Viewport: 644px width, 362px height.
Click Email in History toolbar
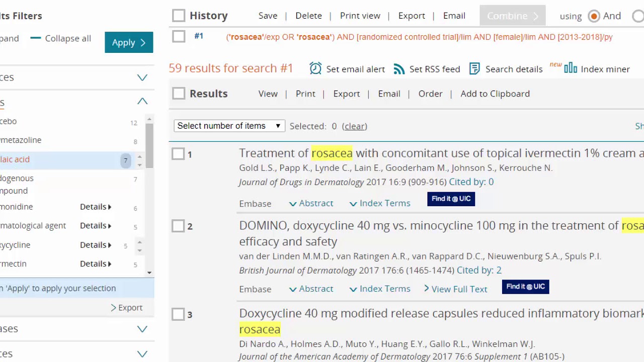tap(454, 16)
